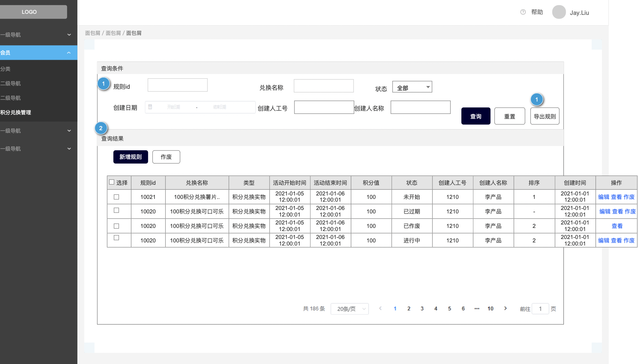Click the calendar icon in date range
The height and width of the screenshot is (364, 638).
[x=150, y=107]
